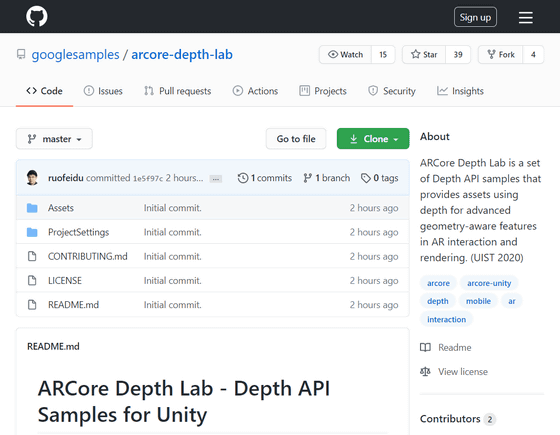Open ruofeidu's avatar image
The image size is (560, 435).
[x=32, y=178]
